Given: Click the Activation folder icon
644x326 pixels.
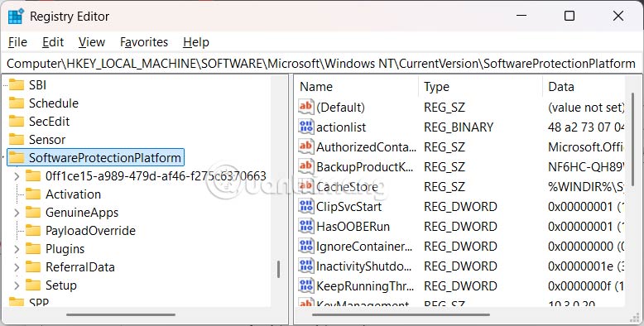Looking at the screenshot, I should tap(33, 194).
